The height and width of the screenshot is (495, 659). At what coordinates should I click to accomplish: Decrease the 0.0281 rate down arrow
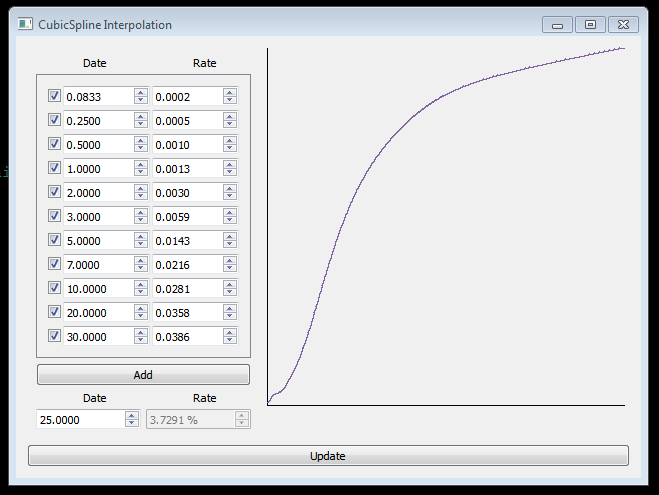229,292
